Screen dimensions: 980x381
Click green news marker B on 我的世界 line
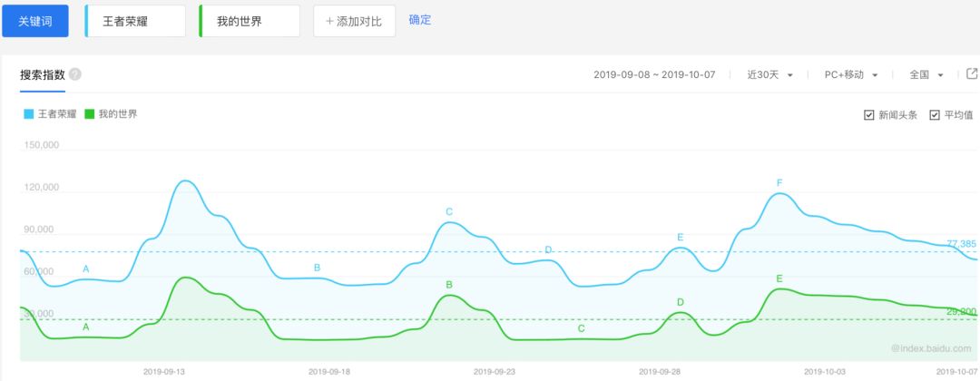click(x=449, y=285)
